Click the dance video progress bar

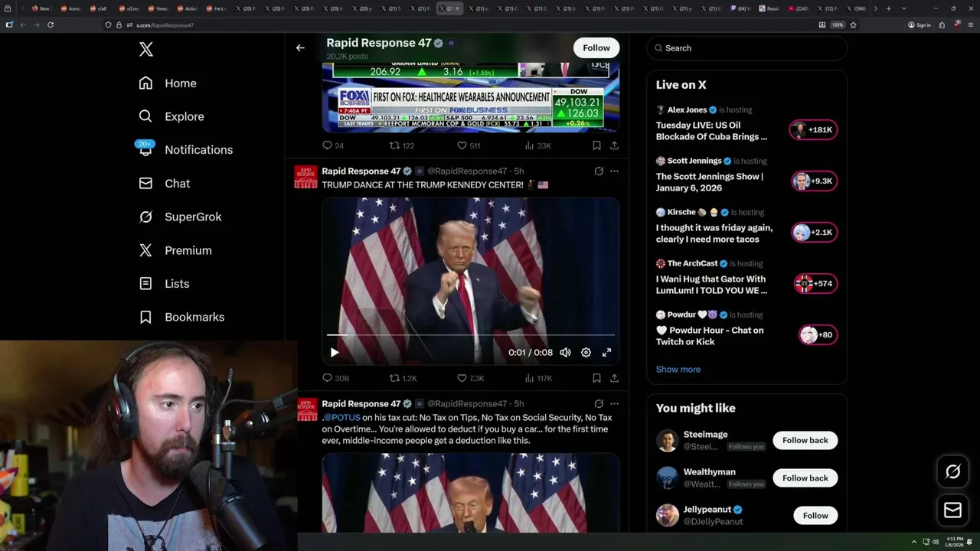pos(471,335)
